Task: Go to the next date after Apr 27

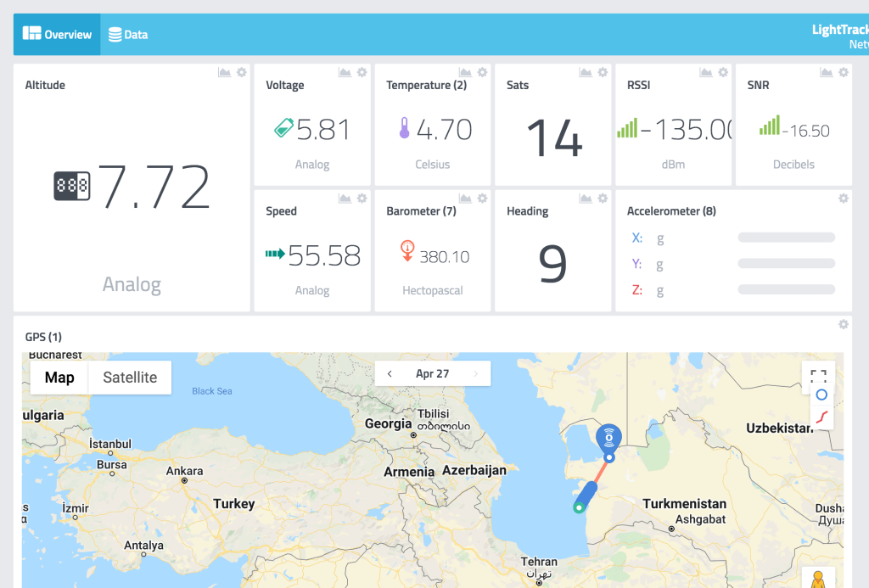Action: (x=475, y=373)
